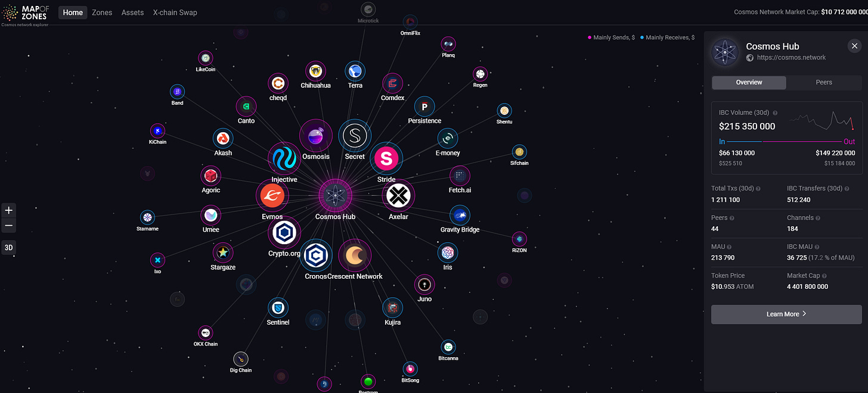Click the Crescent Network node
This screenshot has height=393, width=868.
pos(355,255)
